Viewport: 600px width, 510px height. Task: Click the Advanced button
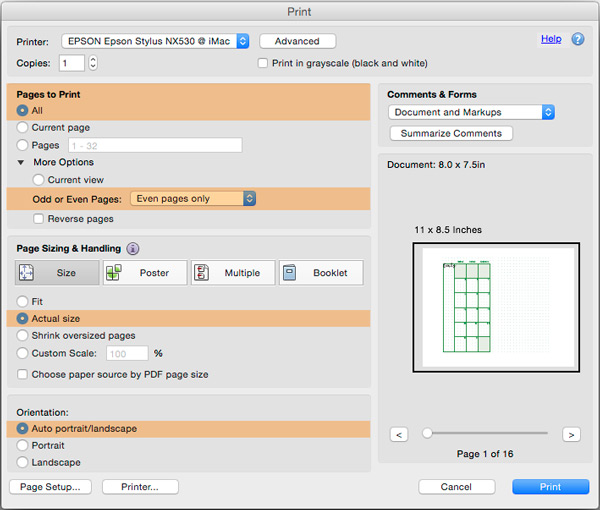297,41
